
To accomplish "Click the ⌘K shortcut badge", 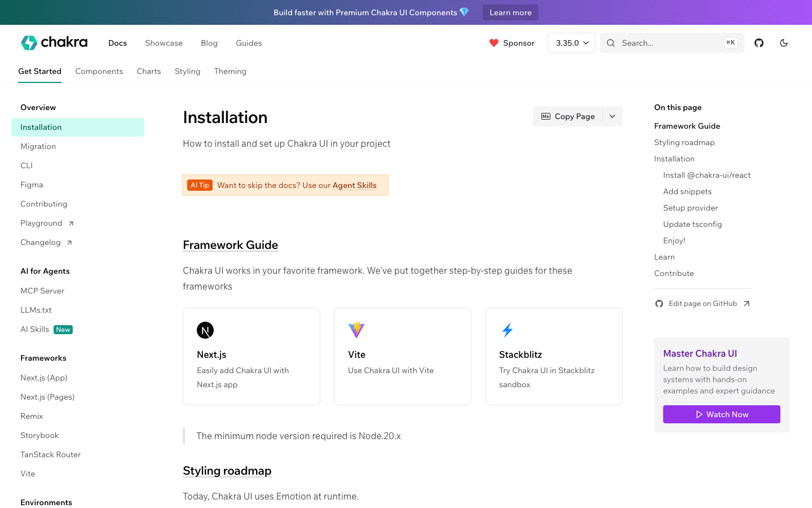I will [730, 43].
